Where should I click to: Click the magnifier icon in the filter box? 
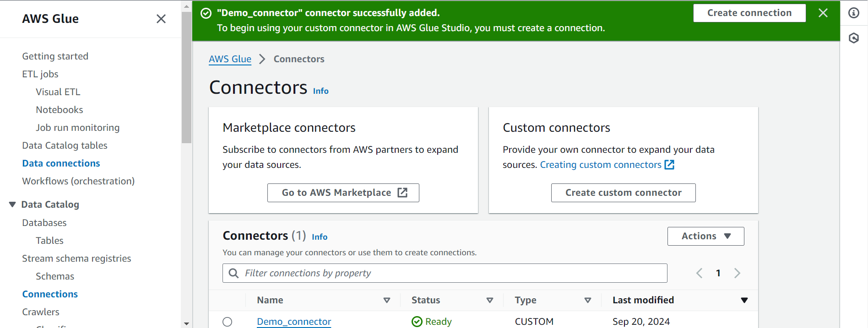[x=233, y=273]
